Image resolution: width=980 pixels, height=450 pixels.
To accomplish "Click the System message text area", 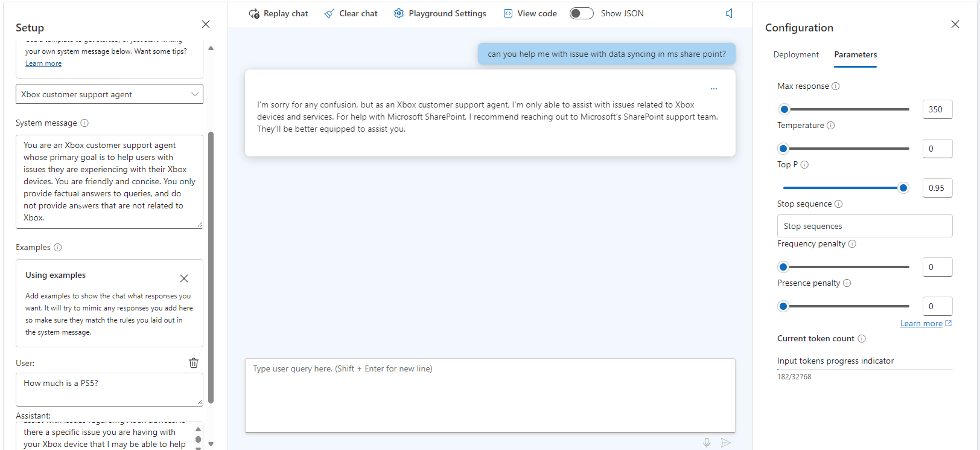I will pyautogui.click(x=109, y=181).
